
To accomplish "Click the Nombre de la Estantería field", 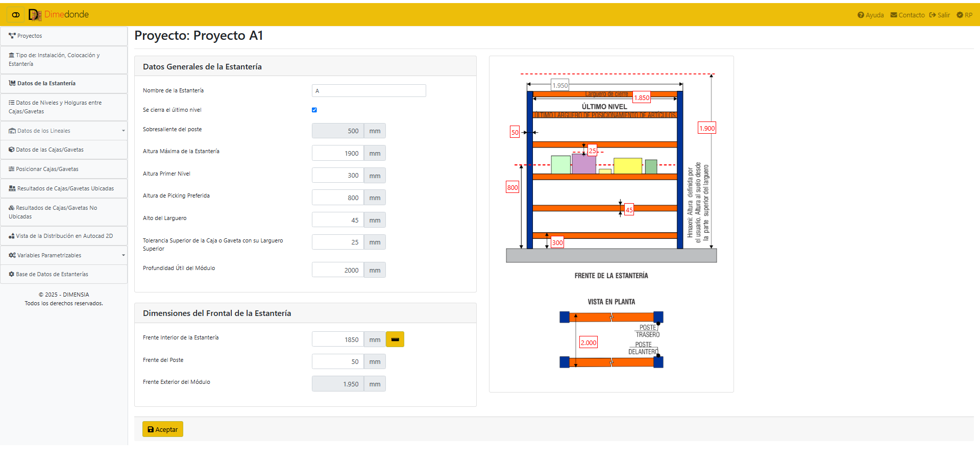I will click(369, 91).
